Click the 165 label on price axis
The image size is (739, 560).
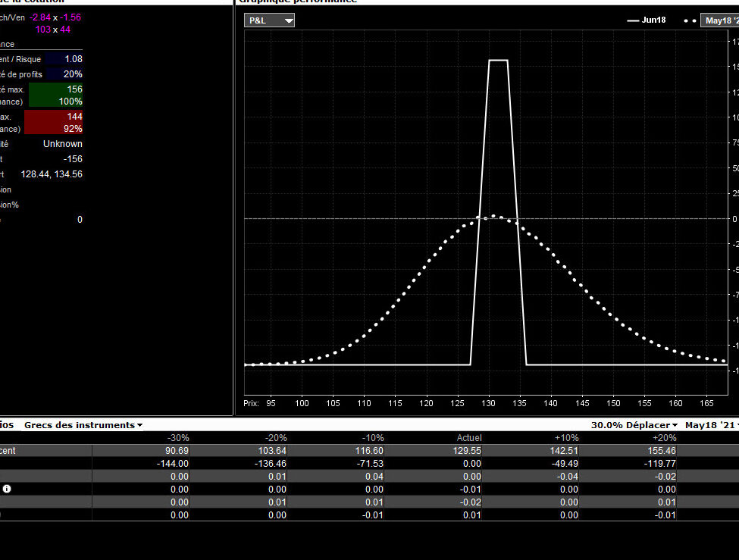[x=706, y=403]
